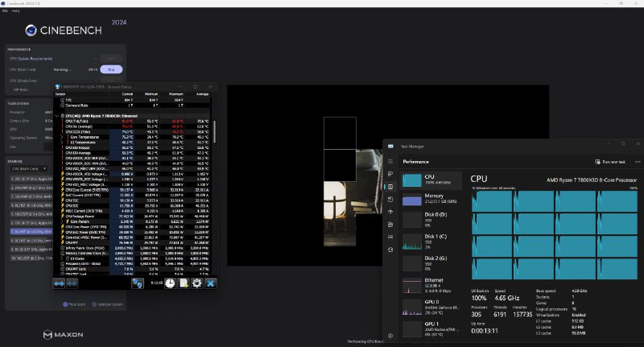Toggle the Identical System legend marker in Cinebench
Viewport: 644px width, 347px height.
(x=94, y=304)
